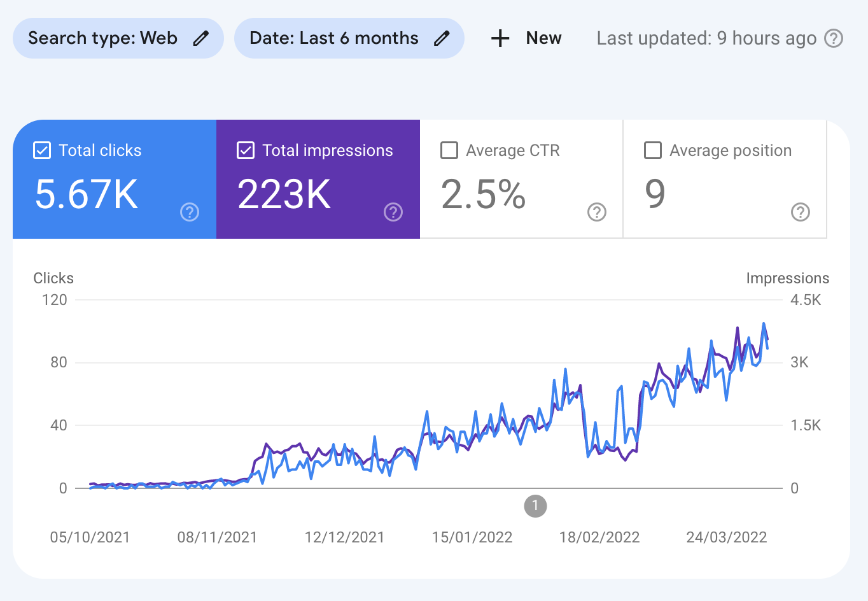The width and height of the screenshot is (868, 601).
Task: Click the plus icon beside New
Action: pyautogui.click(x=500, y=38)
